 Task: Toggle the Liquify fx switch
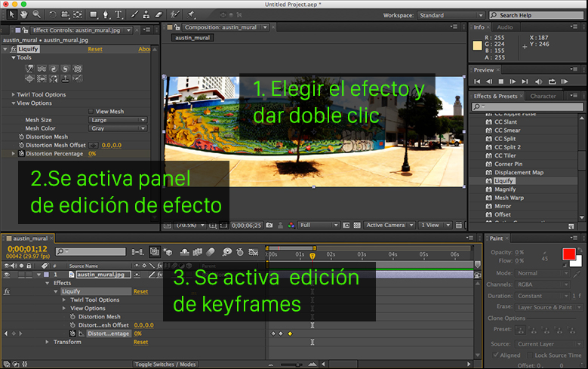(x=14, y=49)
